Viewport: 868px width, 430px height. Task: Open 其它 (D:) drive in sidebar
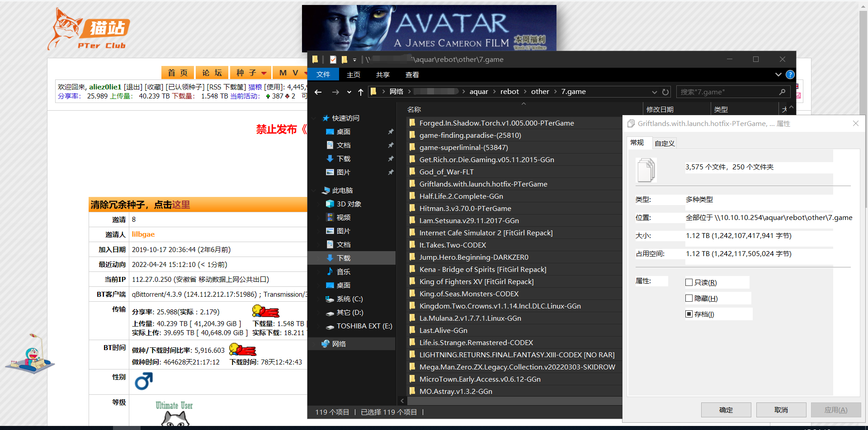[x=350, y=312]
